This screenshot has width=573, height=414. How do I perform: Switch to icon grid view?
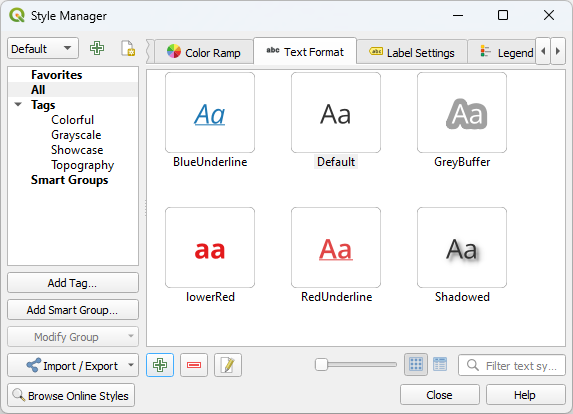[x=416, y=365]
